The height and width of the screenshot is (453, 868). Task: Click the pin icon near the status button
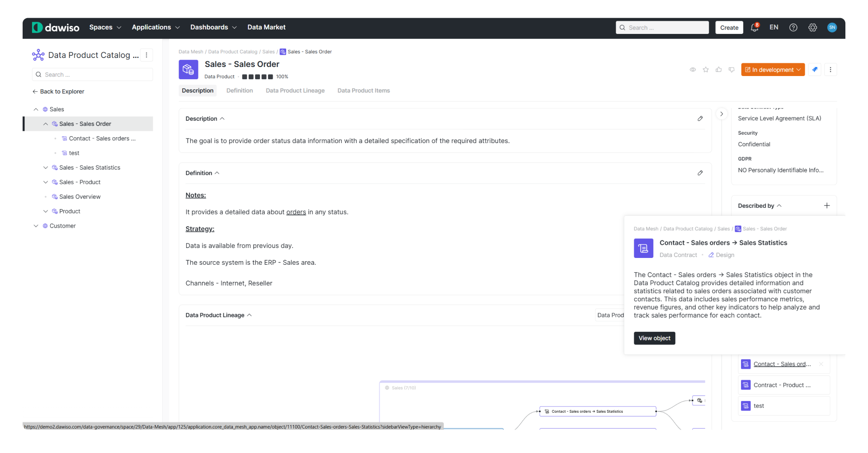(815, 69)
